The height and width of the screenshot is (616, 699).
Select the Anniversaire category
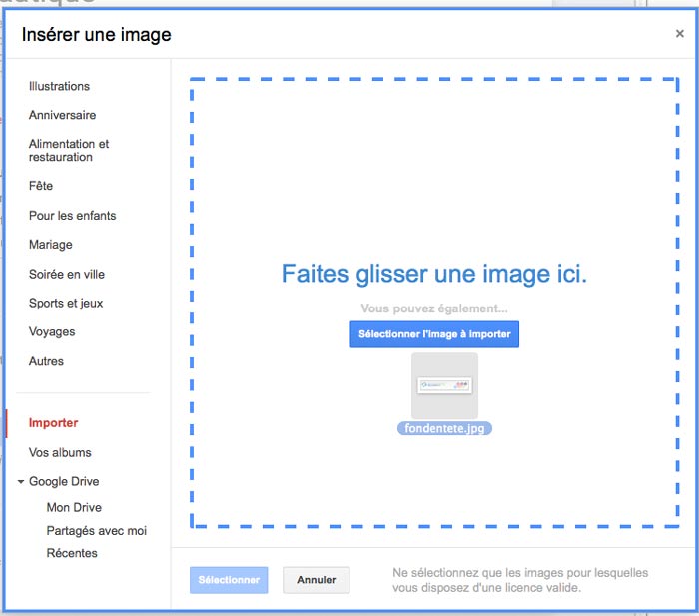pos(62,116)
